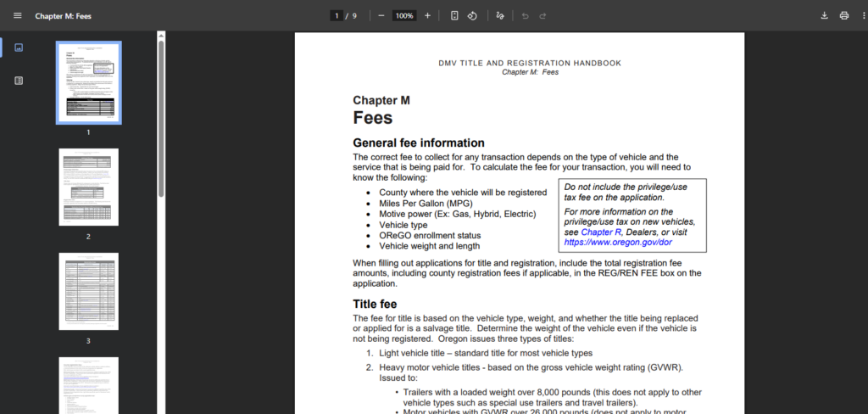Click the 100% zoom level field
This screenshot has height=414, width=868.
pos(404,15)
